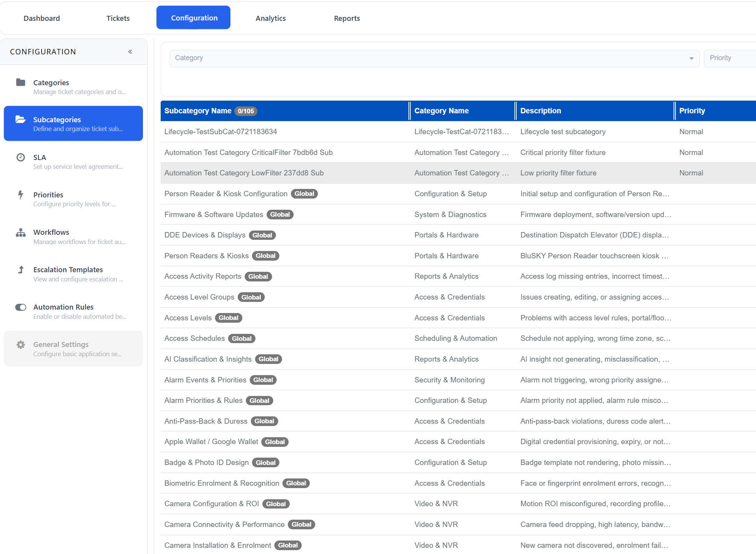This screenshot has height=554, width=756.
Task: Click the Priorities lightning bolt icon
Action: coord(20,195)
